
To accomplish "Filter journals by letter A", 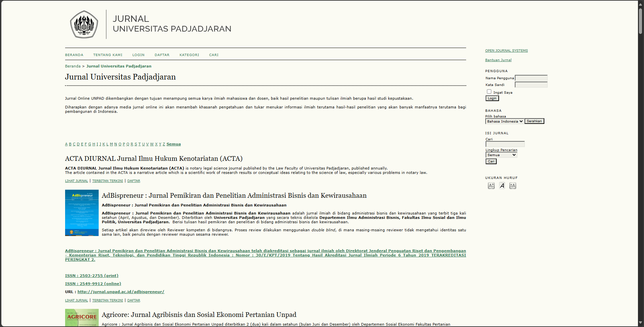I will (x=66, y=144).
